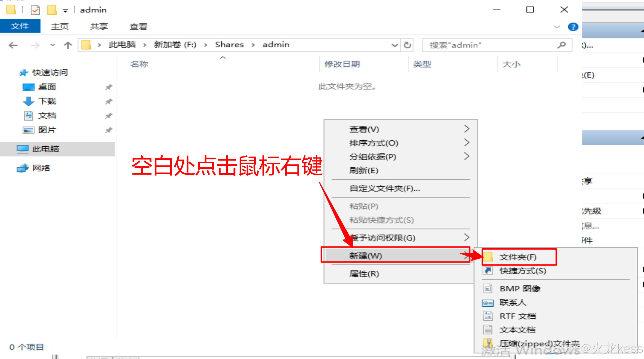Expand the ribbon chevron near help

(x=557, y=27)
